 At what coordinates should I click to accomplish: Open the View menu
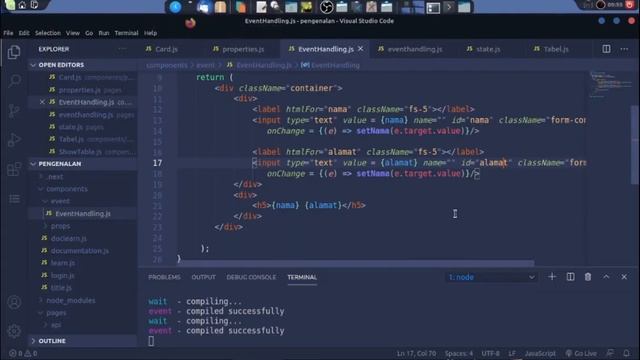73,33
